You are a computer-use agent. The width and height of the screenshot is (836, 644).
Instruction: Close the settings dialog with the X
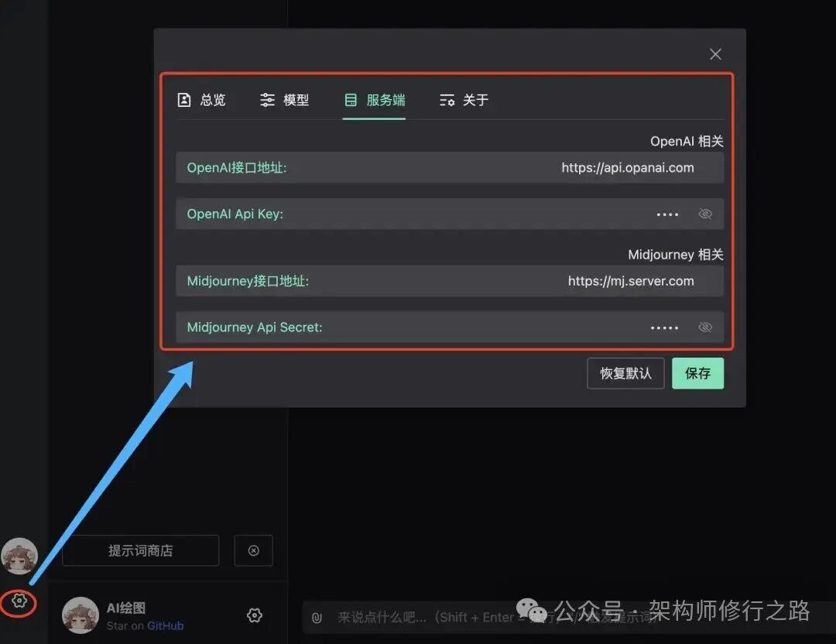tap(714, 53)
